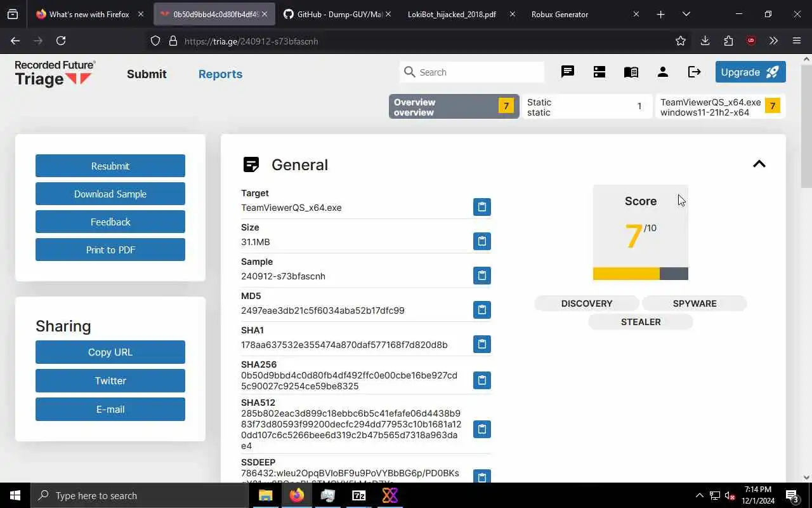812x508 pixels.
Task: Open the uBlock Origin extension icon
Action: click(x=751, y=41)
